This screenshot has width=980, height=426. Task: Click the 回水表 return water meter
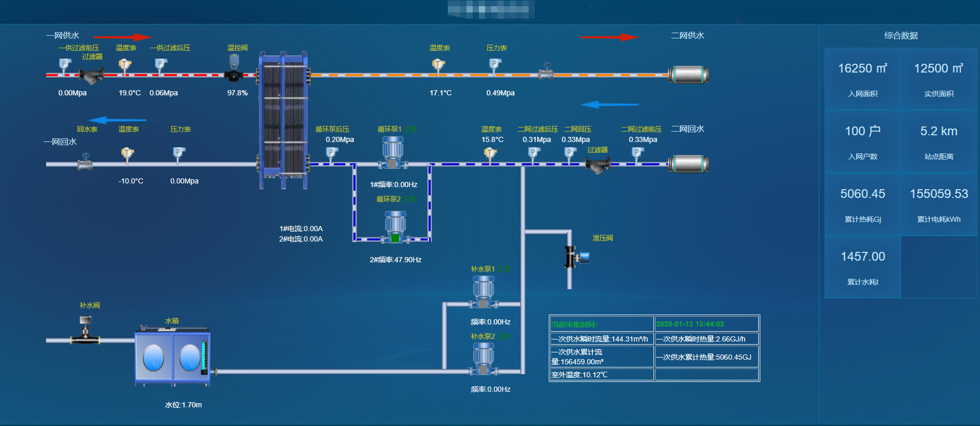pos(85,162)
